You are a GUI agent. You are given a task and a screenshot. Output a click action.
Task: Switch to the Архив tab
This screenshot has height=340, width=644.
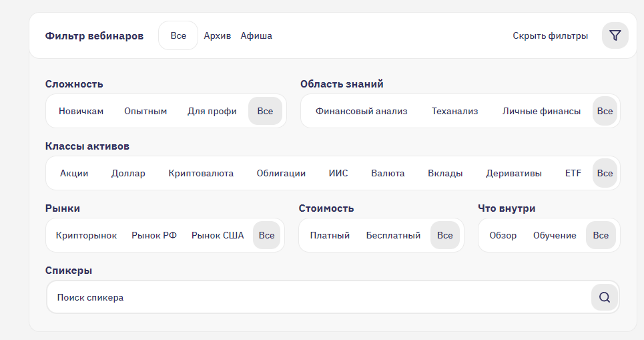[x=218, y=35]
